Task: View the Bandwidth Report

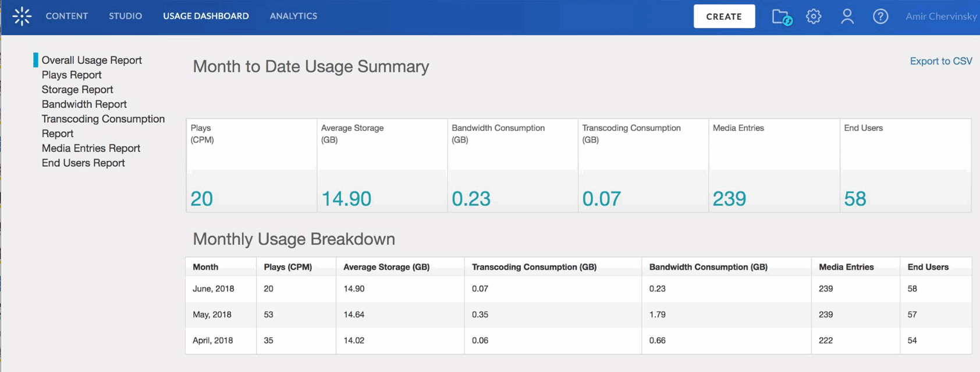Action: pyautogui.click(x=84, y=104)
